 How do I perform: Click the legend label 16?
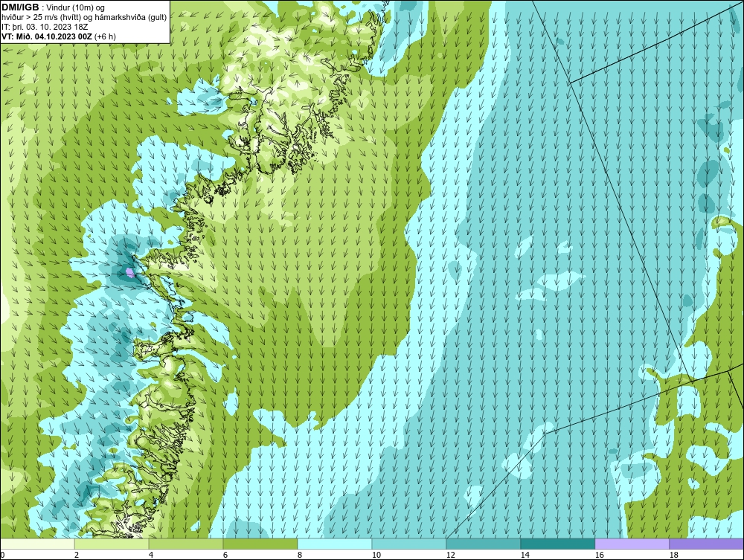click(x=599, y=555)
